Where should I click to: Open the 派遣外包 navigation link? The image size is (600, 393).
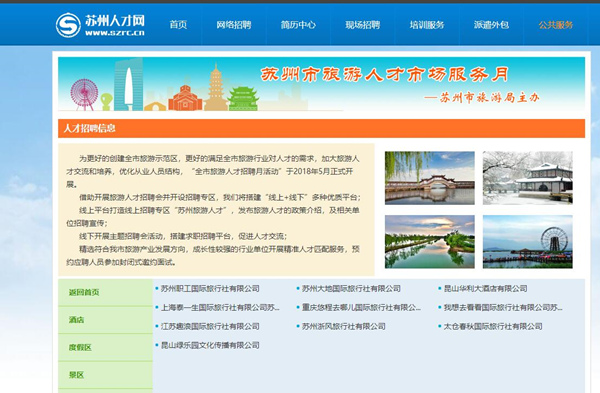[x=491, y=25]
